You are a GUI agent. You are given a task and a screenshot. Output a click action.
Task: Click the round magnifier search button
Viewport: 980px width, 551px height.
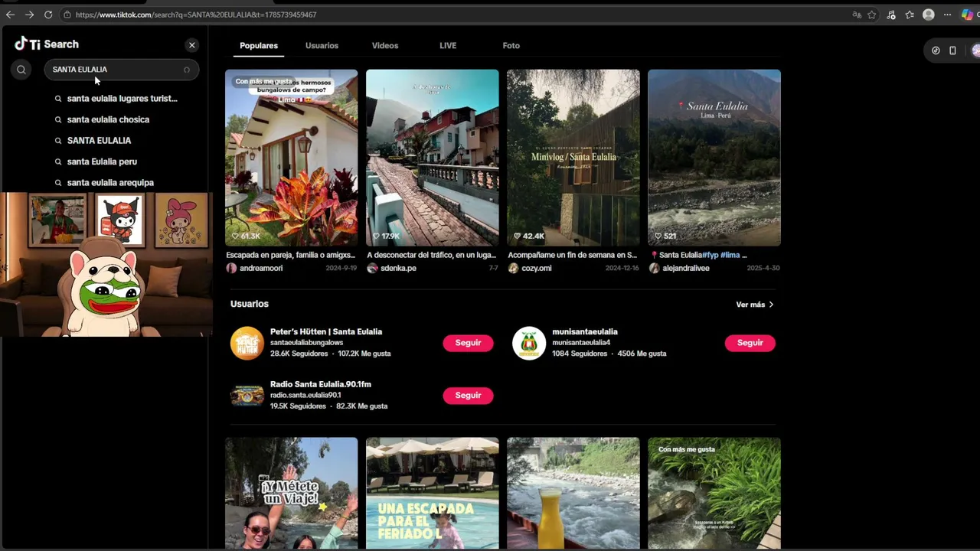pos(21,70)
